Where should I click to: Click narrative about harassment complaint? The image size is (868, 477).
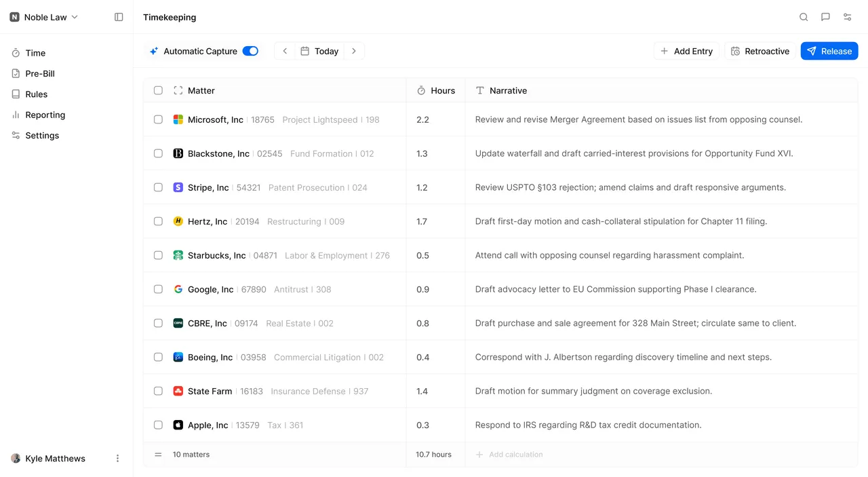[610, 255]
